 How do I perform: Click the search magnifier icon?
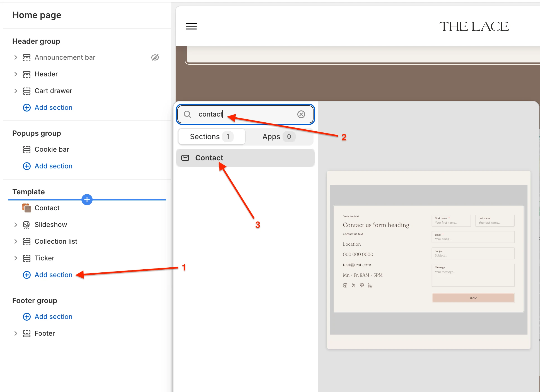point(187,114)
